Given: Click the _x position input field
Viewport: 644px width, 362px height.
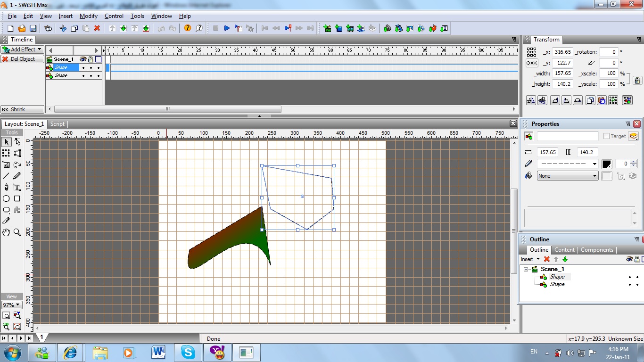Looking at the screenshot, I should point(562,52).
